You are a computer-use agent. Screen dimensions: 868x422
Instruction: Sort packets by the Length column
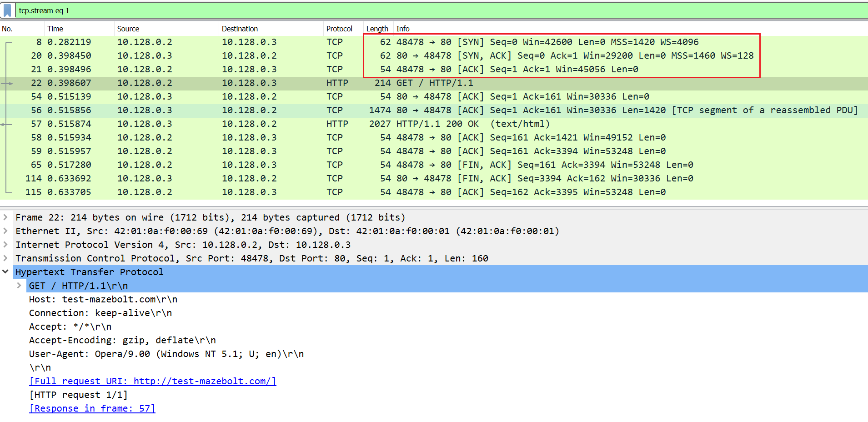(377, 29)
